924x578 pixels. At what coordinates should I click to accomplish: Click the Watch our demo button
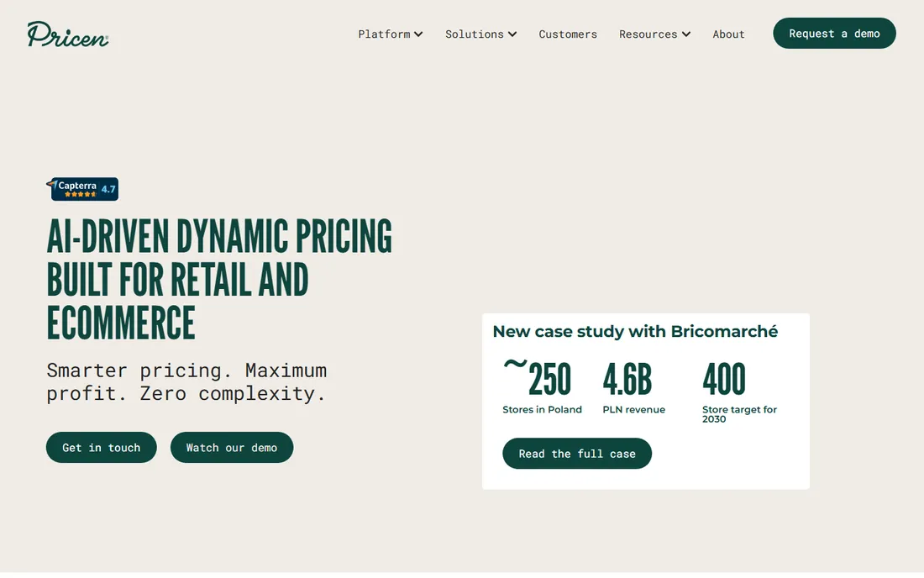[x=232, y=447]
